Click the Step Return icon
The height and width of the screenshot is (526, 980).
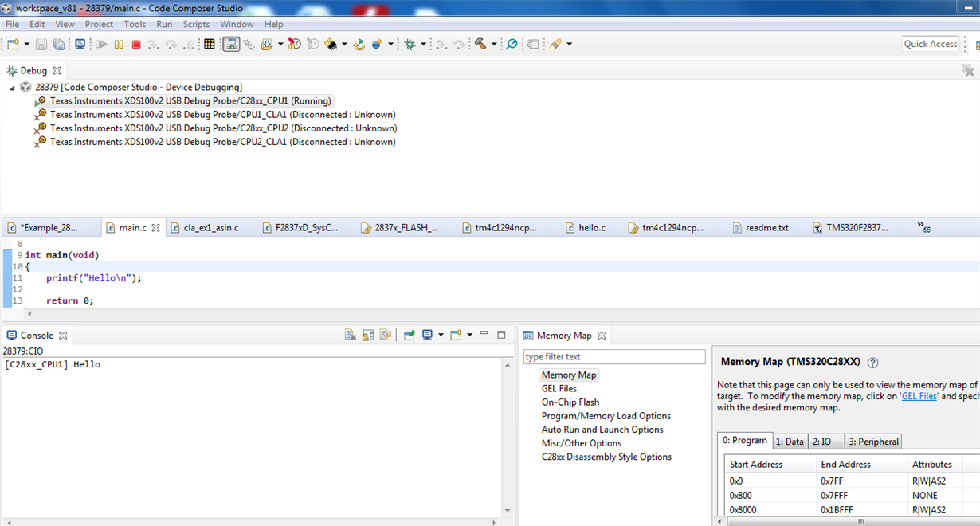click(x=189, y=45)
